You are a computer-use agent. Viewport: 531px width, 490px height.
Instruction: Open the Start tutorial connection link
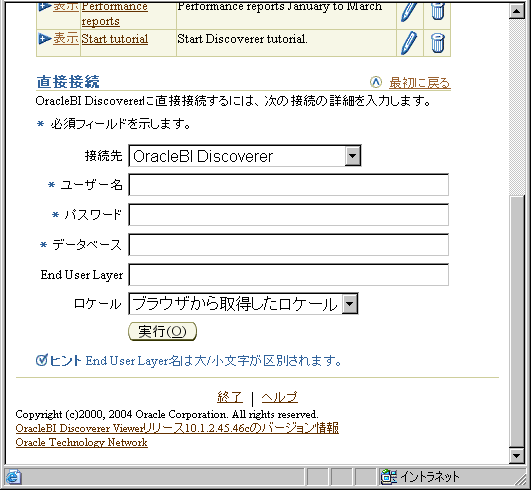pyautogui.click(x=114, y=39)
